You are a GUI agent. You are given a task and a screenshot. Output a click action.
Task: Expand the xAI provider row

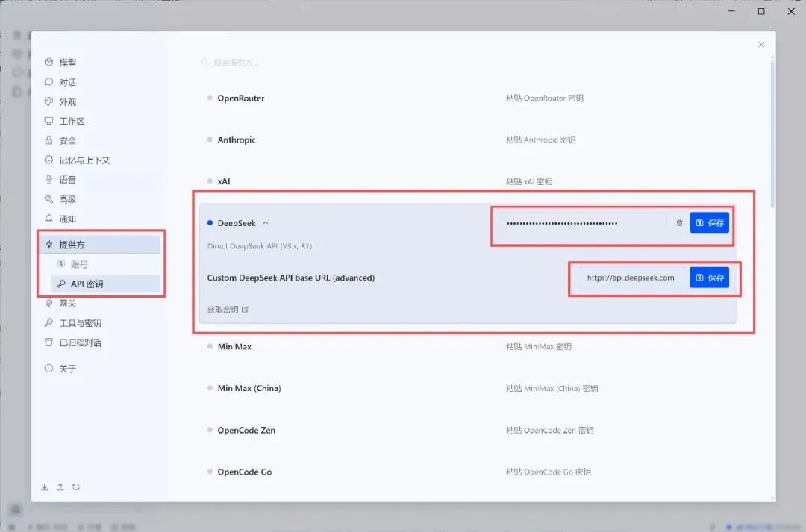pyautogui.click(x=224, y=181)
